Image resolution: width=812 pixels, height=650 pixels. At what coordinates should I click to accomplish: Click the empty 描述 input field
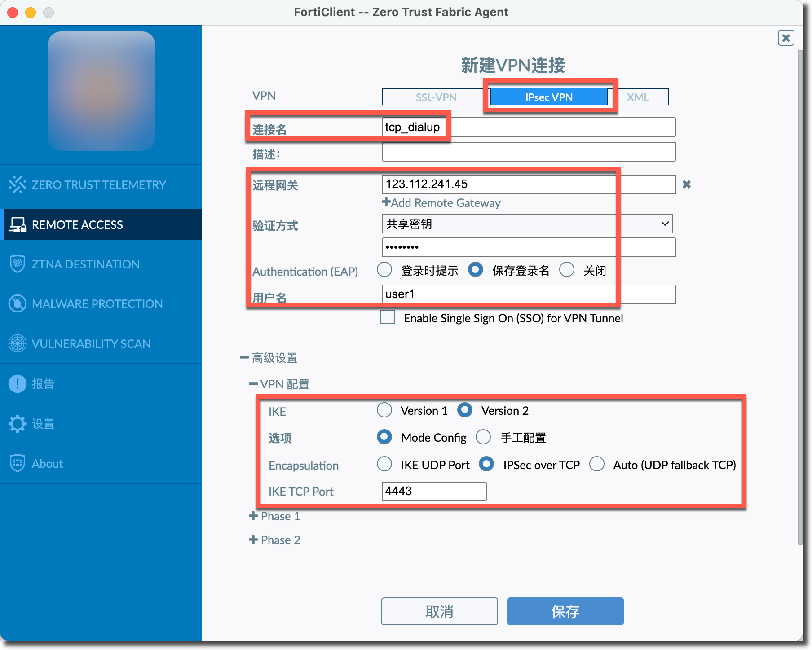[529, 152]
